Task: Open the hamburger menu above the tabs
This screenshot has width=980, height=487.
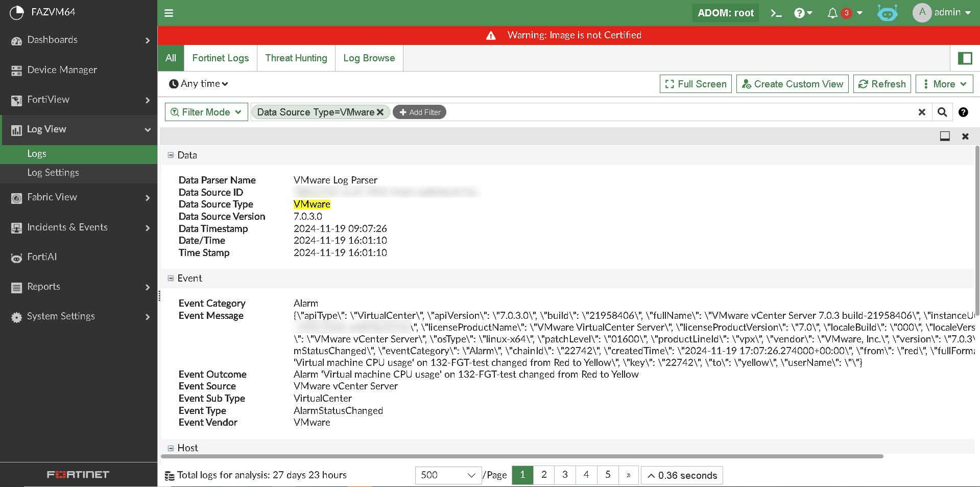Action: tap(169, 13)
